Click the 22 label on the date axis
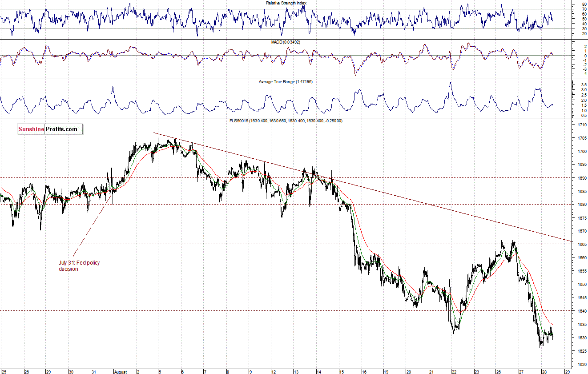 coord(454,371)
